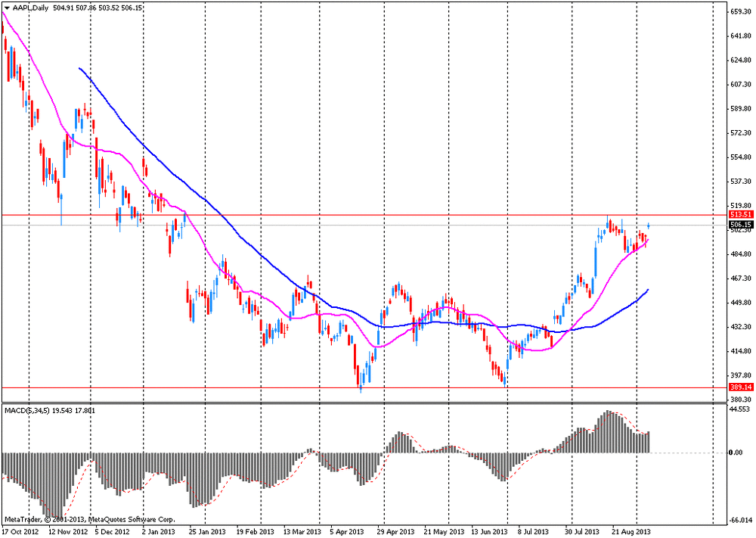Click the 432.30 price scale value
Image resolution: width=756 pixels, height=538 pixels.
(741, 327)
